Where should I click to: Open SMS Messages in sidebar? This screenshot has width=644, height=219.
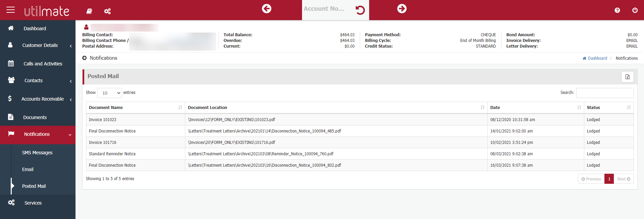coord(37,153)
